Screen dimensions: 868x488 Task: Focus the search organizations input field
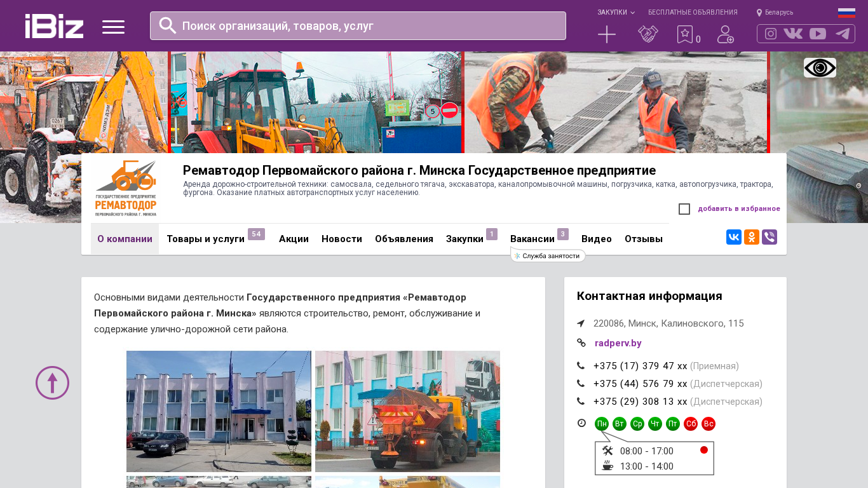tap(358, 25)
